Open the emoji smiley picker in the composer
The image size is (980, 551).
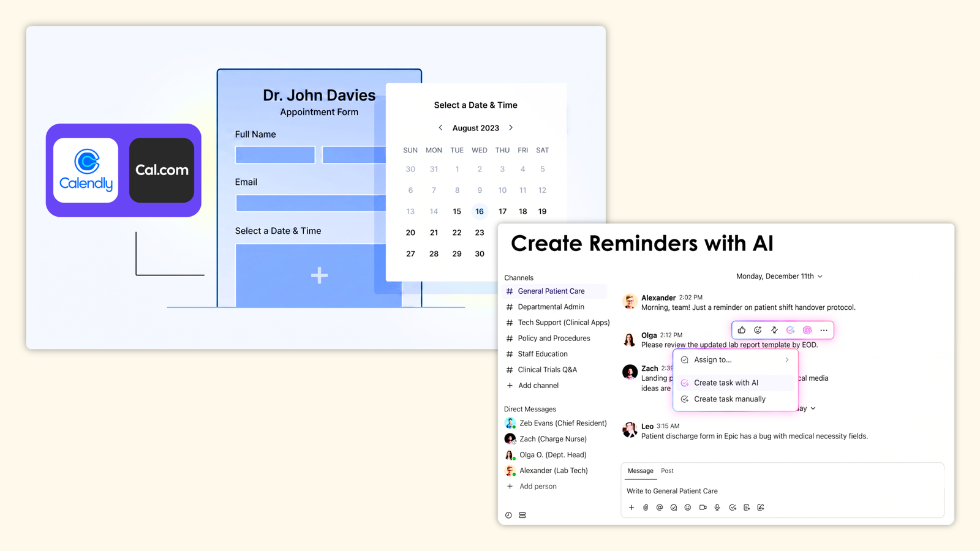688,508
